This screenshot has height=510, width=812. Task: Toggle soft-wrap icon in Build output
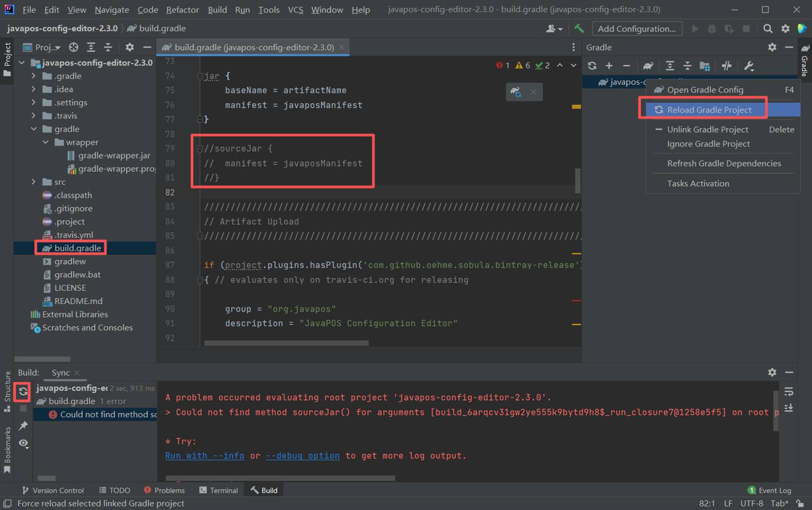pyautogui.click(x=789, y=392)
